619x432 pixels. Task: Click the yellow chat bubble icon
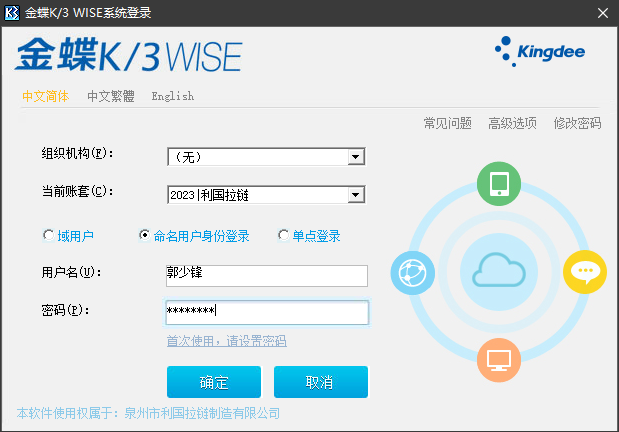pyautogui.click(x=584, y=271)
